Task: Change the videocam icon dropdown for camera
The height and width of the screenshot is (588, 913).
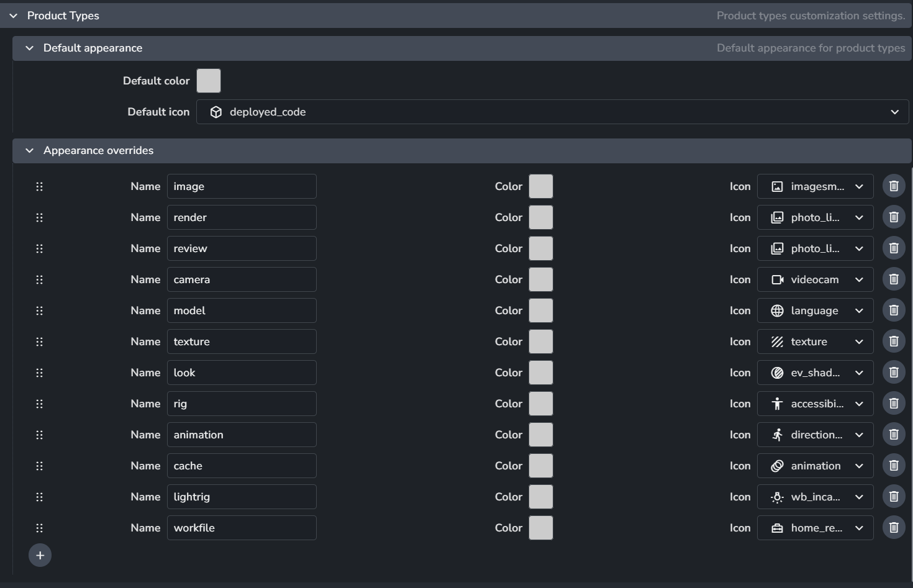Action: 815,279
